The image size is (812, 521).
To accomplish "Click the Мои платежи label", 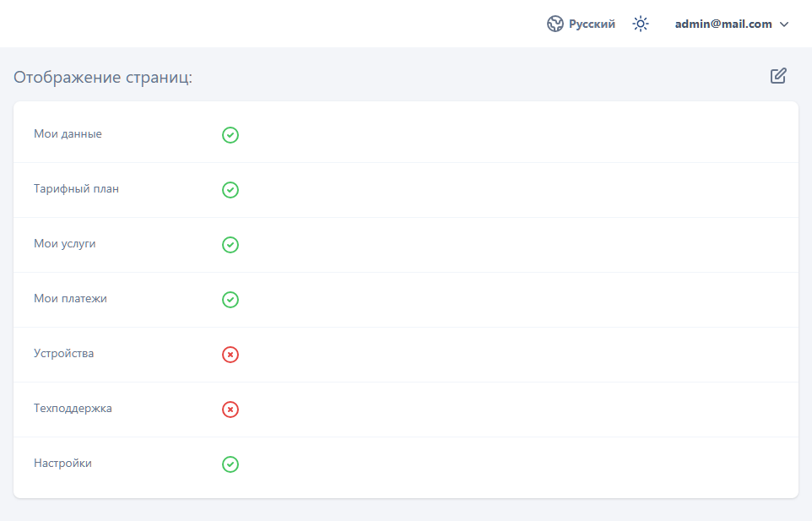I will (70, 299).
